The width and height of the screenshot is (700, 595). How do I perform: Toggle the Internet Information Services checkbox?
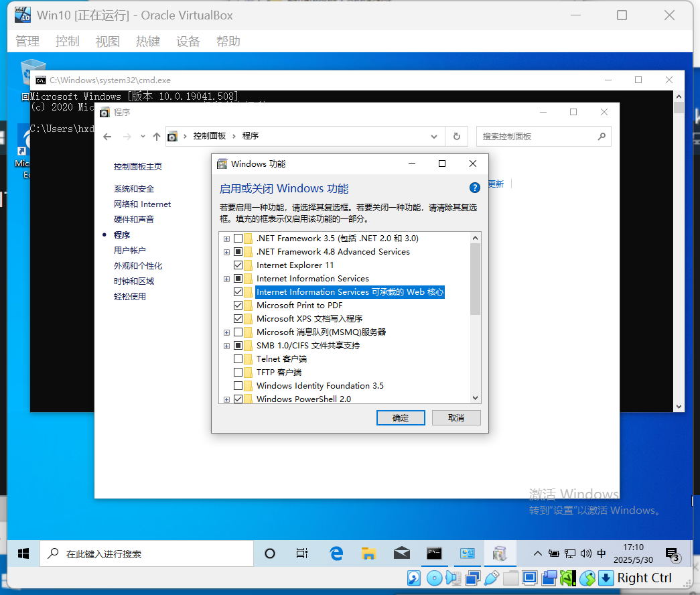click(238, 279)
